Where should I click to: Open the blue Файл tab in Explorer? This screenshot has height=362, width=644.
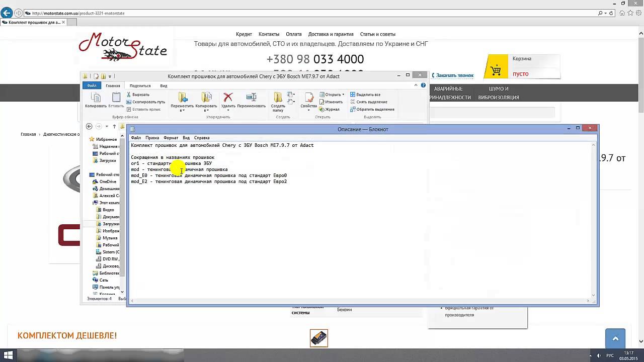(x=92, y=85)
